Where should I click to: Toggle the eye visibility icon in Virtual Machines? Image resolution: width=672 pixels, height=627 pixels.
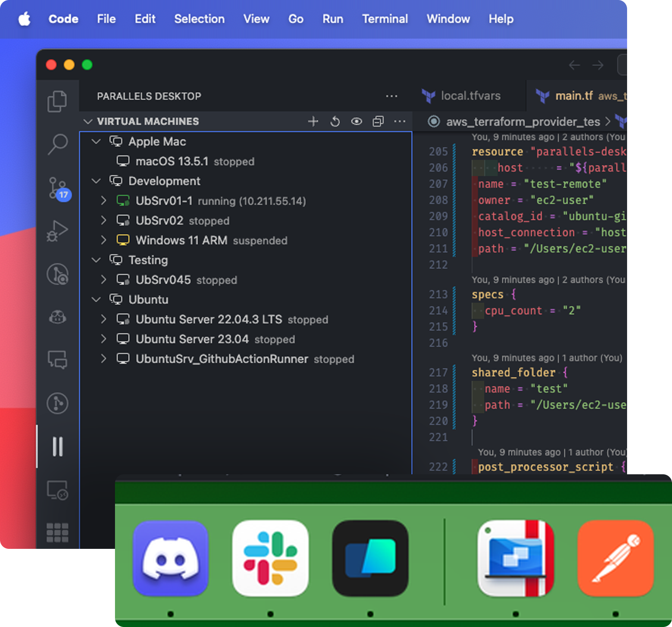(x=357, y=121)
